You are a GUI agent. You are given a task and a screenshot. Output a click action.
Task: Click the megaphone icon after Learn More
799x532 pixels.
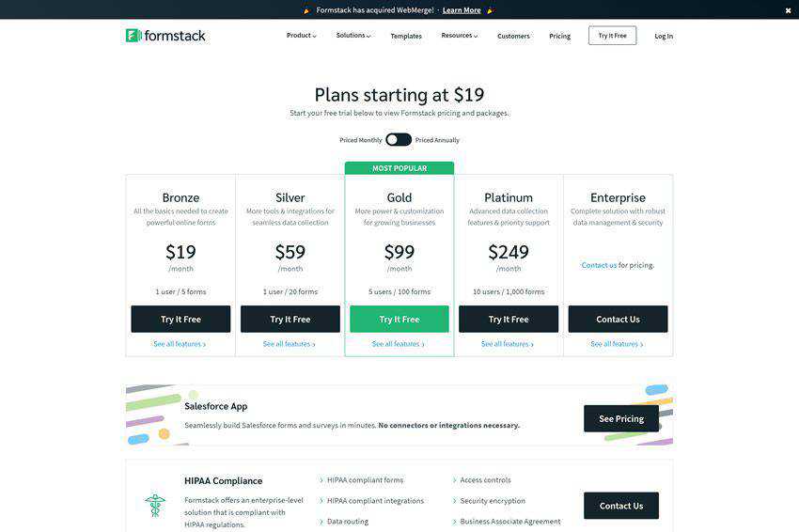(490, 10)
